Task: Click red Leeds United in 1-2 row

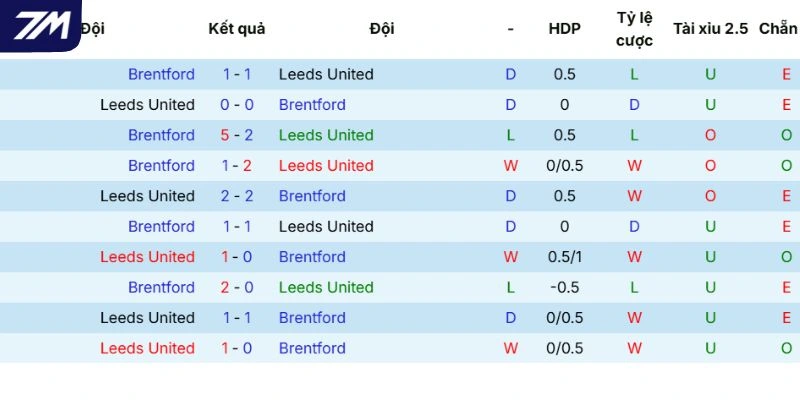Action: click(x=326, y=166)
